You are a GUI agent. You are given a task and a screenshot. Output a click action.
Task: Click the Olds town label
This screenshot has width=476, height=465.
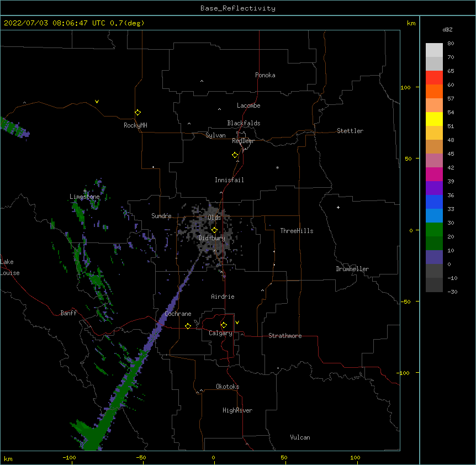click(214, 218)
